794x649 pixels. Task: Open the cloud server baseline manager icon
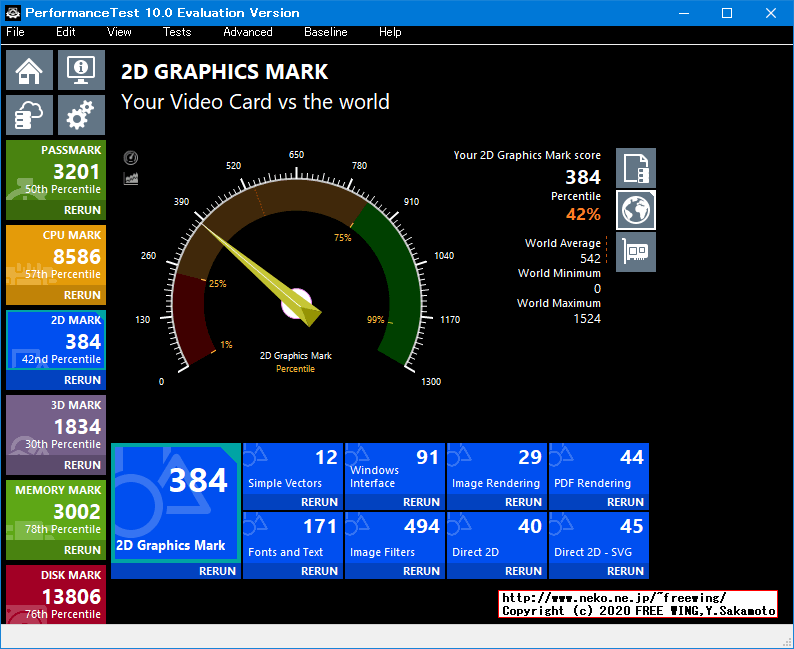30,115
